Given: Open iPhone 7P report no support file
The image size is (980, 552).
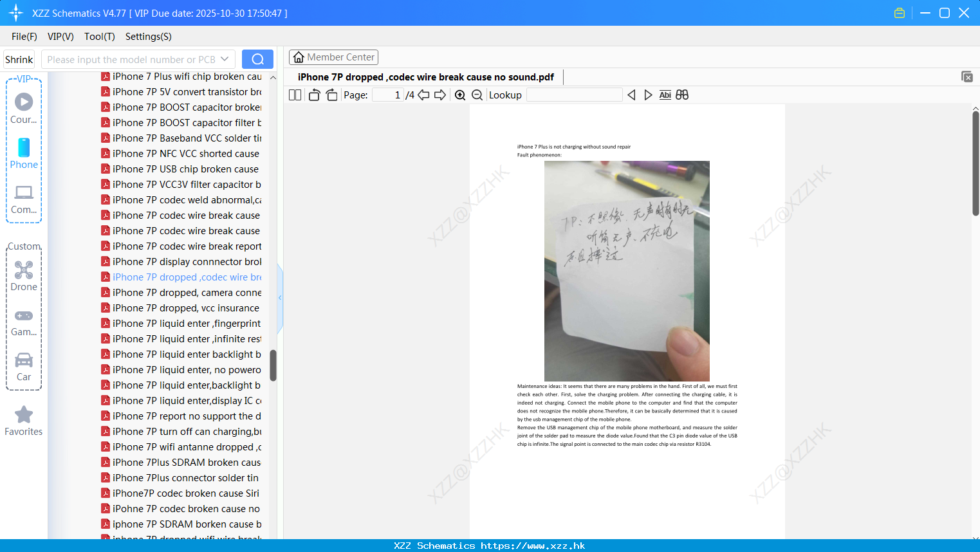Looking at the screenshot, I should coord(181,416).
